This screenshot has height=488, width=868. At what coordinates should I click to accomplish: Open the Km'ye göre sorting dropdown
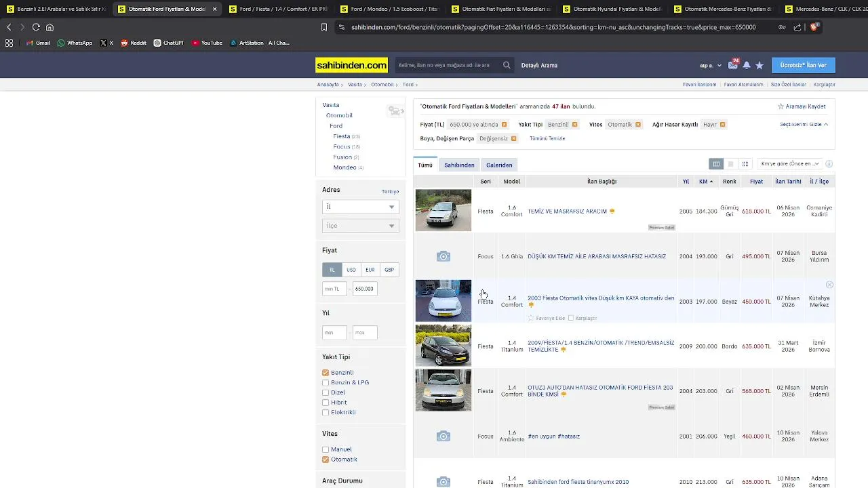[790, 164]
